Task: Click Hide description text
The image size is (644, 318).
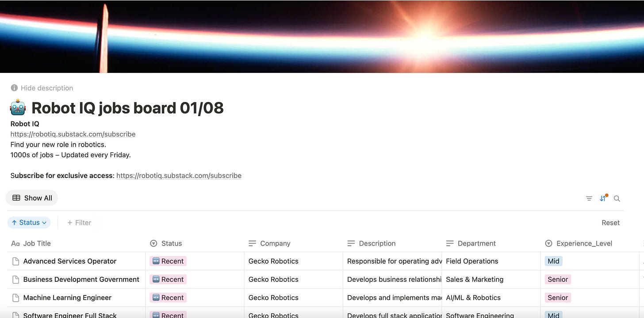Action: pyautogui.click(x=47, y=88)
